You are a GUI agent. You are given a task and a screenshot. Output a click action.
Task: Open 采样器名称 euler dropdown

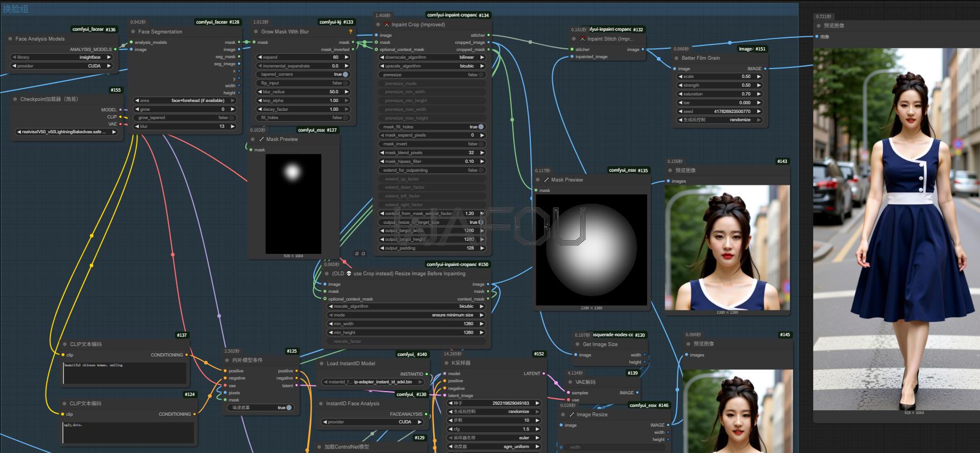[494, 438]
